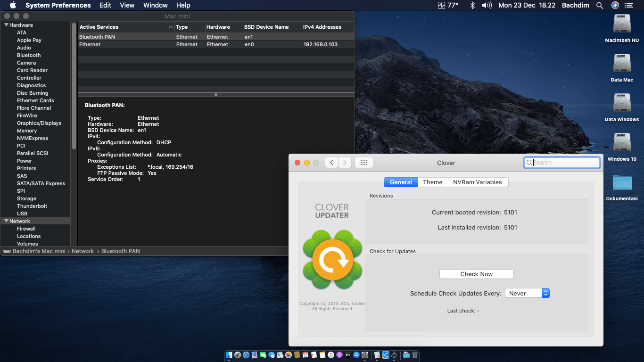The height and width of the screenshot is (362, 644).
Task: Select NVMExpress in the sidebar
Action: coord(33,138)
